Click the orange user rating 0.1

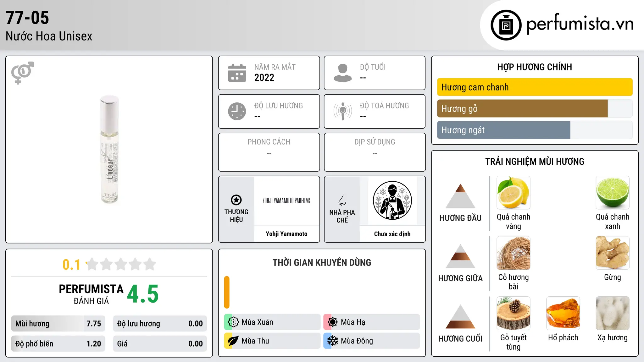71,265
